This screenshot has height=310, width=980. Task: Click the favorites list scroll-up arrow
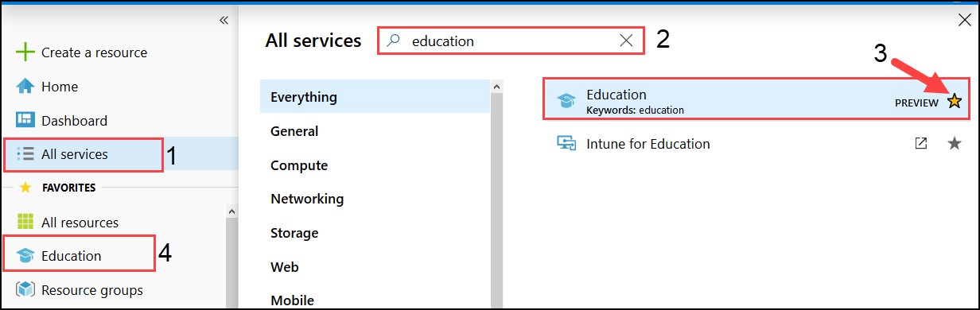click(231, 211)
